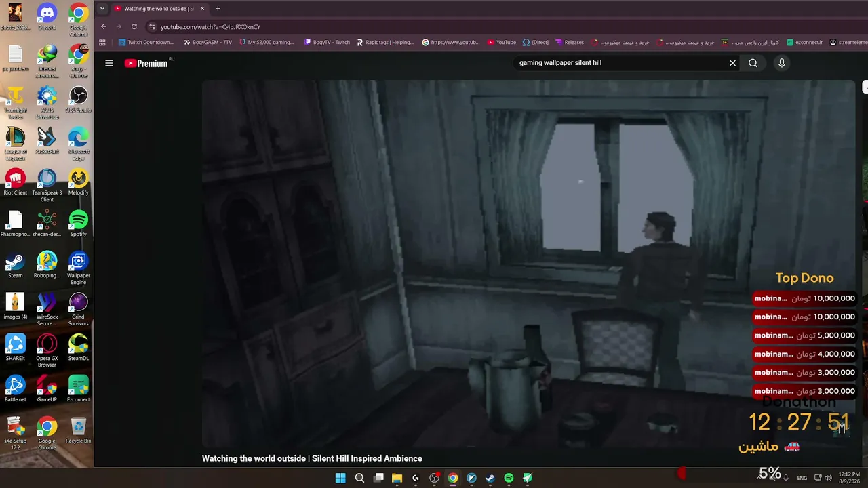The image size is (868, 488).
Task: Open the BogyTV - Twitch bookmark
Action: [327, 42]
